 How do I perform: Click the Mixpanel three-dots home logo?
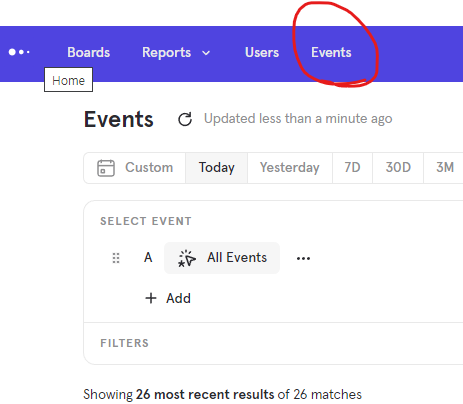(x=19, y=52)
